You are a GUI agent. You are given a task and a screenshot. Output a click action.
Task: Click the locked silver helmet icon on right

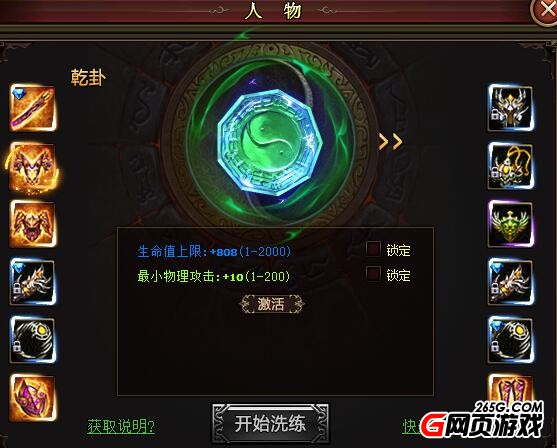tap(511, 108)
